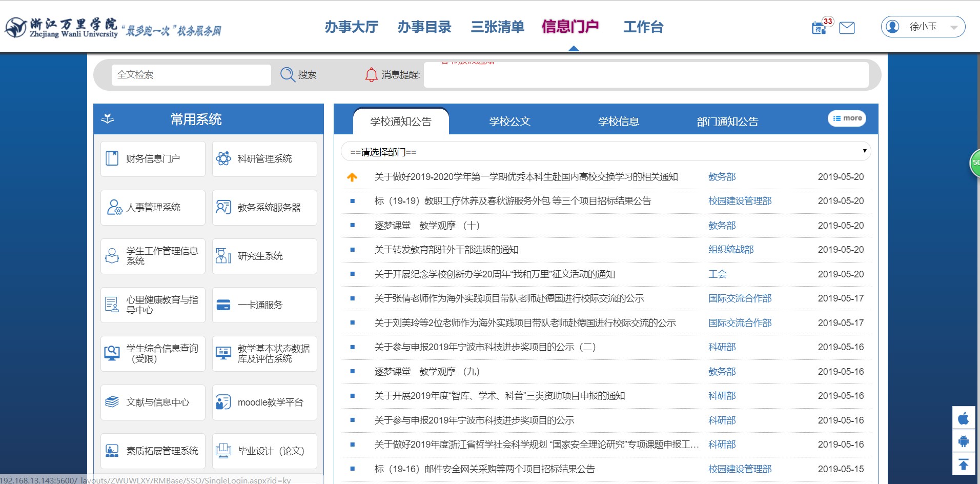The image size is (980, 484).
Task: Switch to the 学校公文 tab
Action: tap(509, 122)
